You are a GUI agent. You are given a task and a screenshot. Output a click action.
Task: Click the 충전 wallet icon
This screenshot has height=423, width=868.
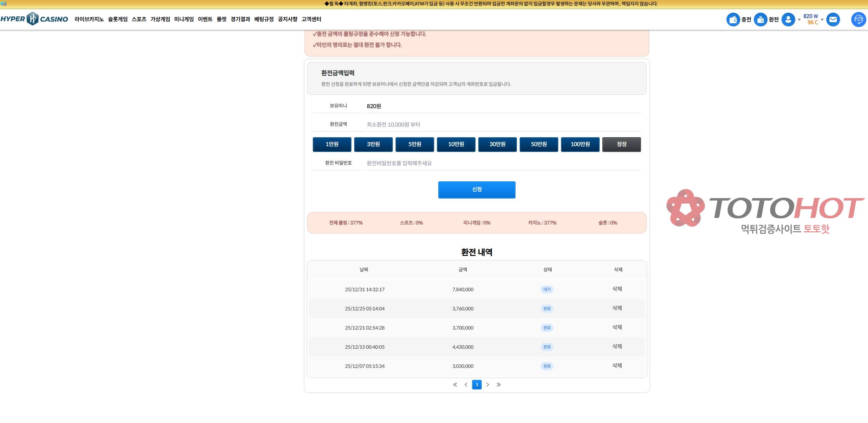733,20
